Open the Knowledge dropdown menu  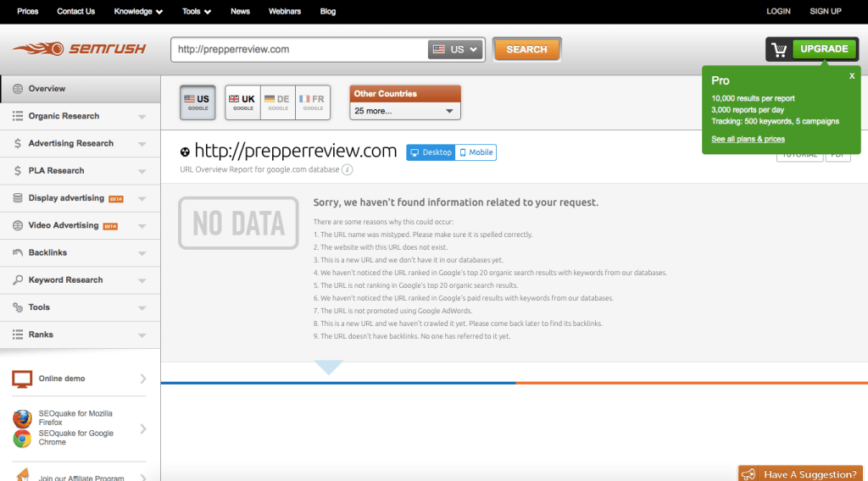(x=138, y=11)
